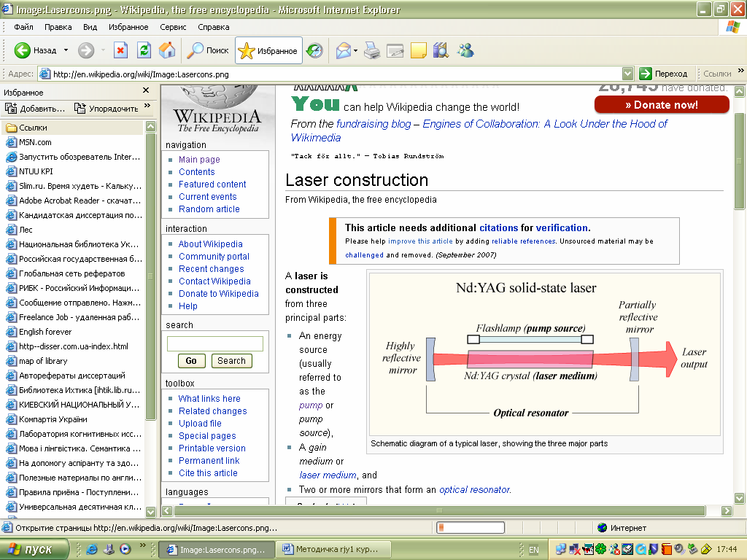Image resolution: width=747 pixels, height=560 pixels.
Task: Click Main page navigation link
Action: 199,160
